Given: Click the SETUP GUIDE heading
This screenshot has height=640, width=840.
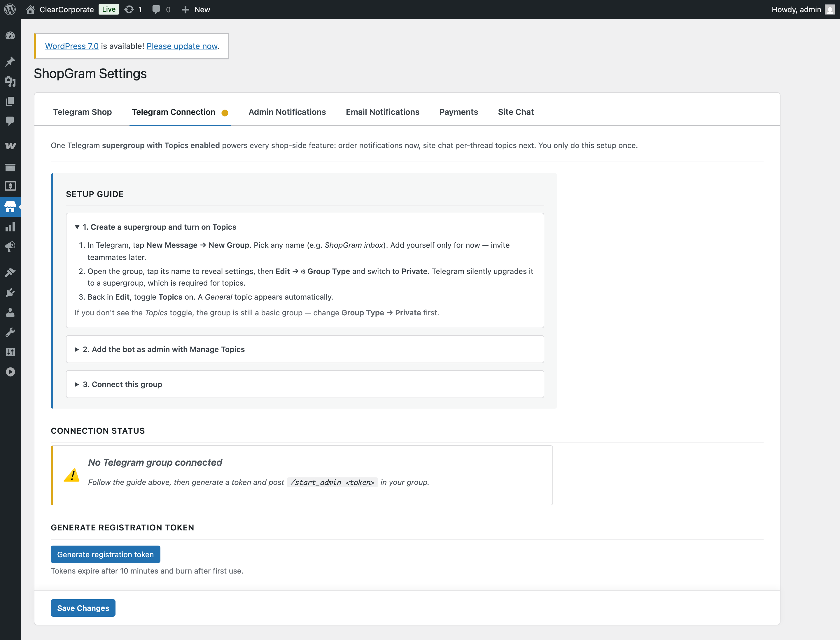Looking at the screenshot, I should (x=95, y=194).
